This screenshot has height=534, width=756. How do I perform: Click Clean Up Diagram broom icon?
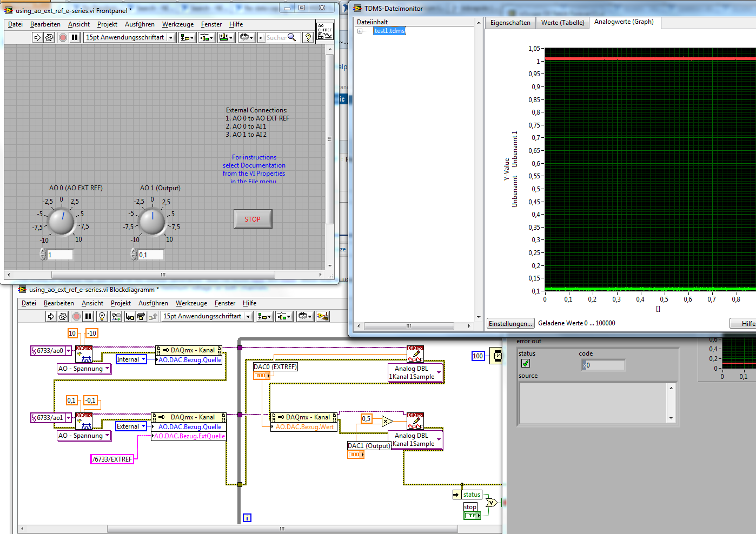tap(323, 316)
